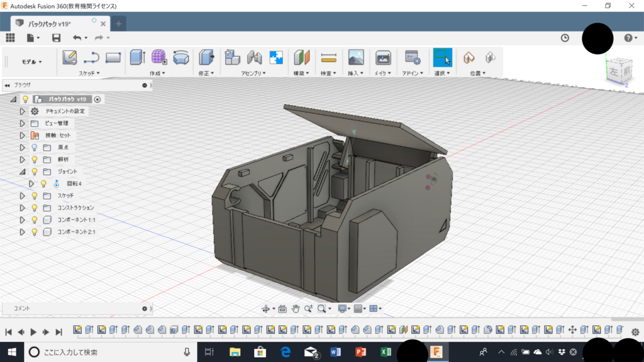
Task: Play the design timeline
Action: 33,332
